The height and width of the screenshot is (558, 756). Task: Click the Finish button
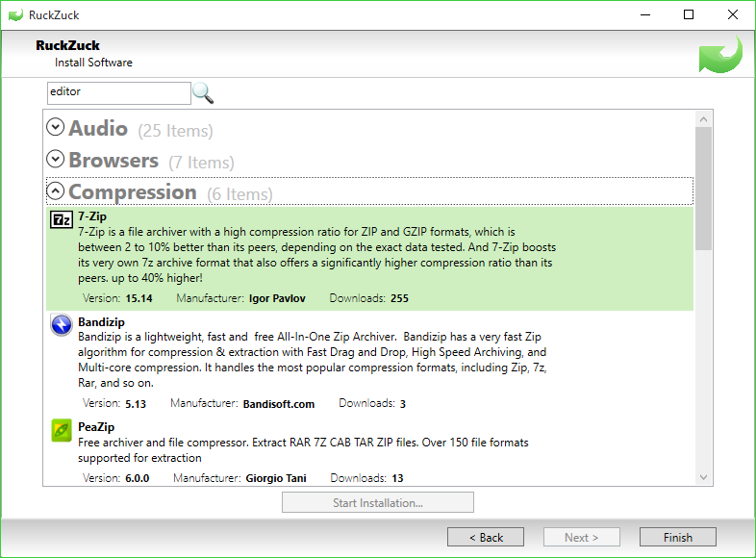point(677,537)
